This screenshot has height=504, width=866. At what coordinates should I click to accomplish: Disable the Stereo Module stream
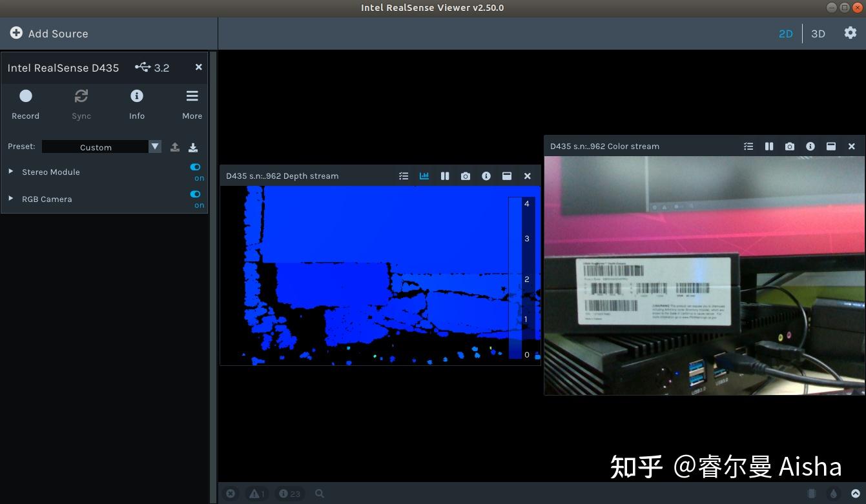[x=195, y=166]
